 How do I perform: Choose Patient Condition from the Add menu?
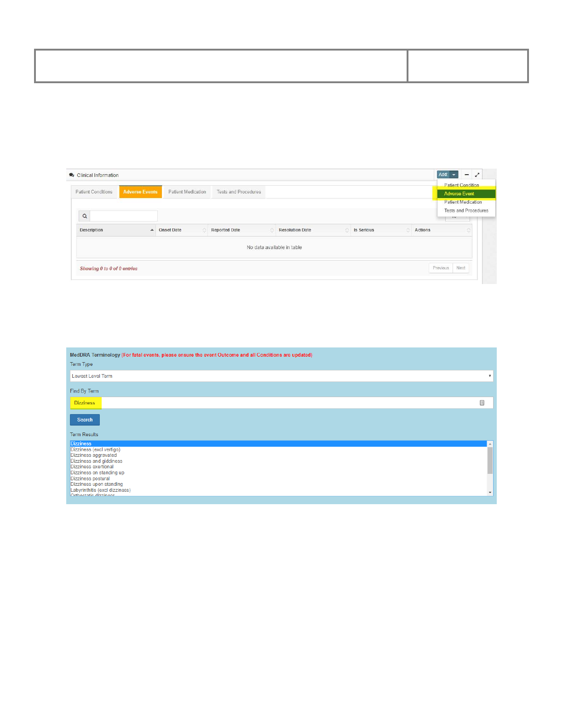click(x=462, y=185)
